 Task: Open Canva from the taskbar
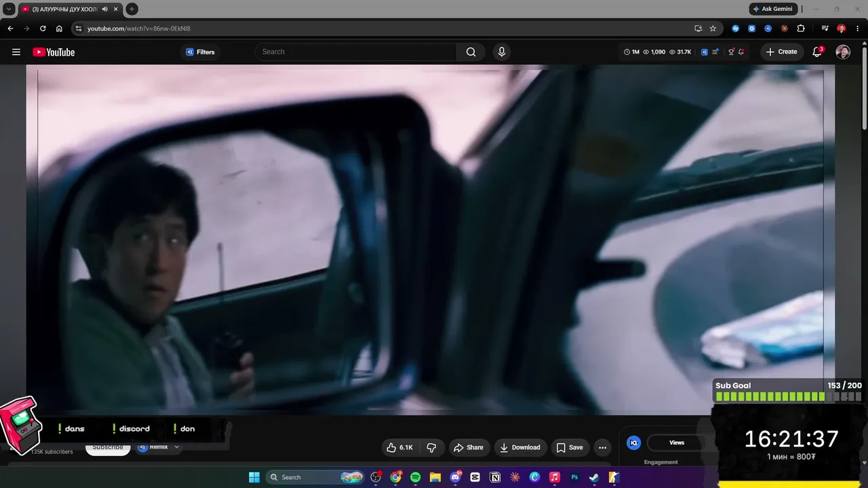point(534,477)
